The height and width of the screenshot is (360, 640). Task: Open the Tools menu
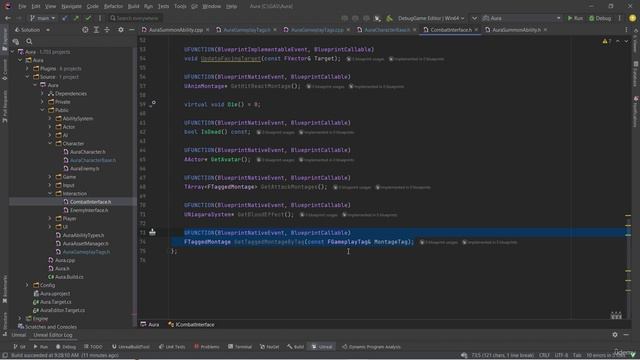click(180, 6)
